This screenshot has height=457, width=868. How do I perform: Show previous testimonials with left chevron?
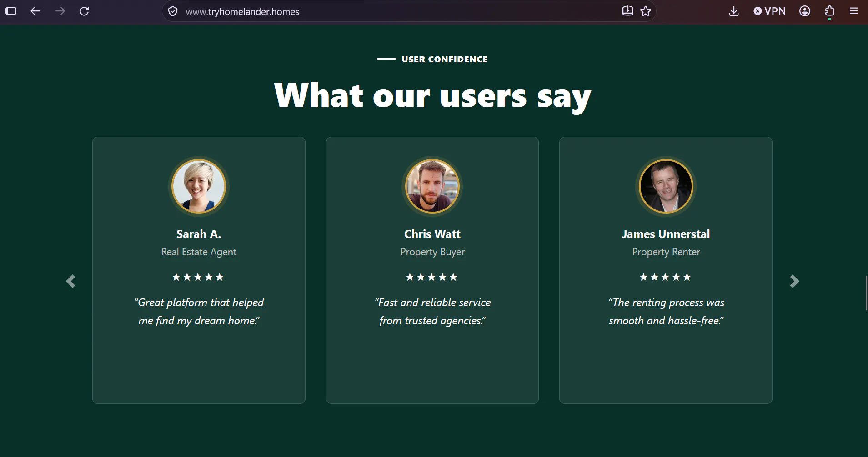(x=70, y=281)
